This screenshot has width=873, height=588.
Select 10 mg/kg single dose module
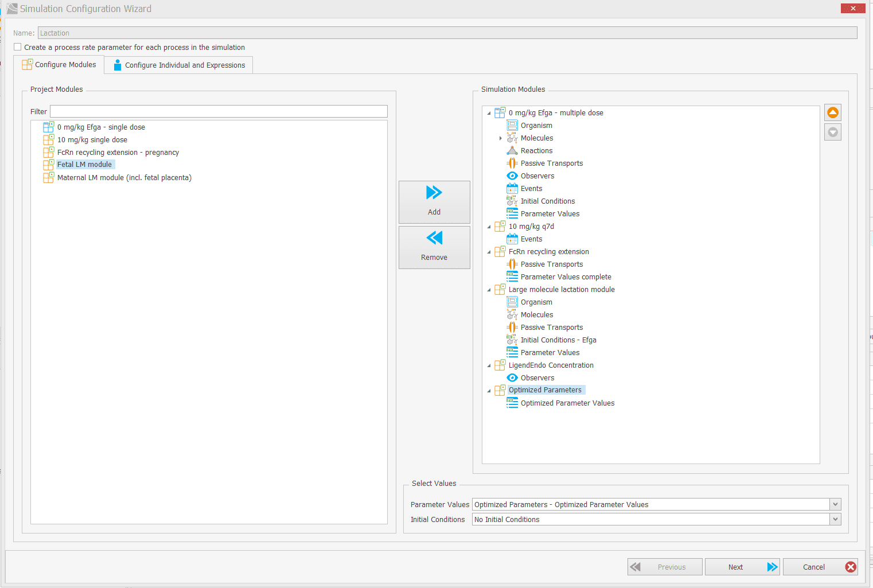(92, 139)
